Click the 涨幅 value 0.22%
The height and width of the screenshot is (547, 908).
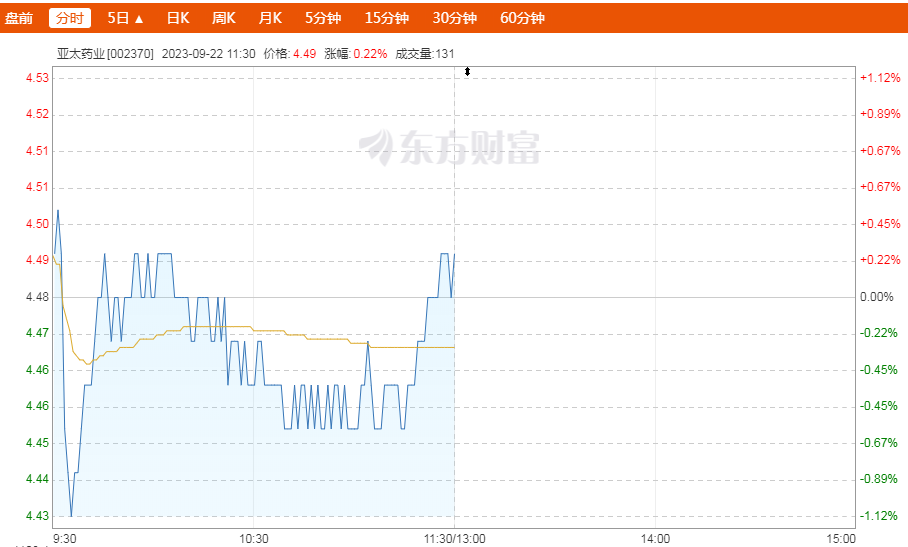pos(370,54)
